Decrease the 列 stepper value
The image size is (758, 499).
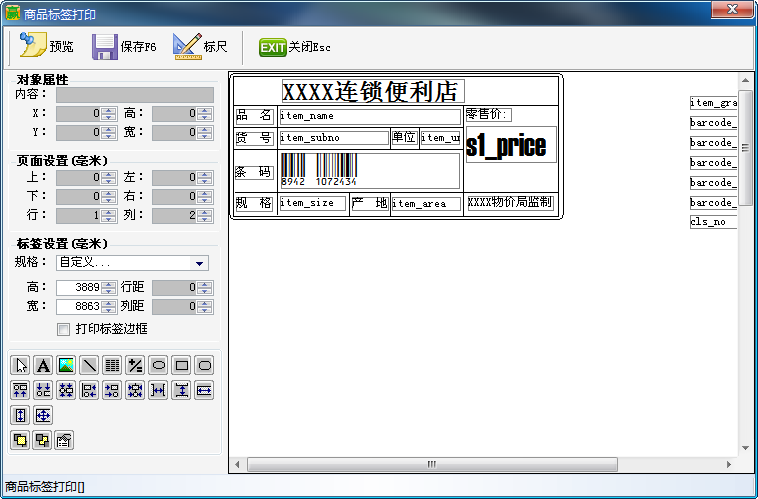(x=204, y=219)
